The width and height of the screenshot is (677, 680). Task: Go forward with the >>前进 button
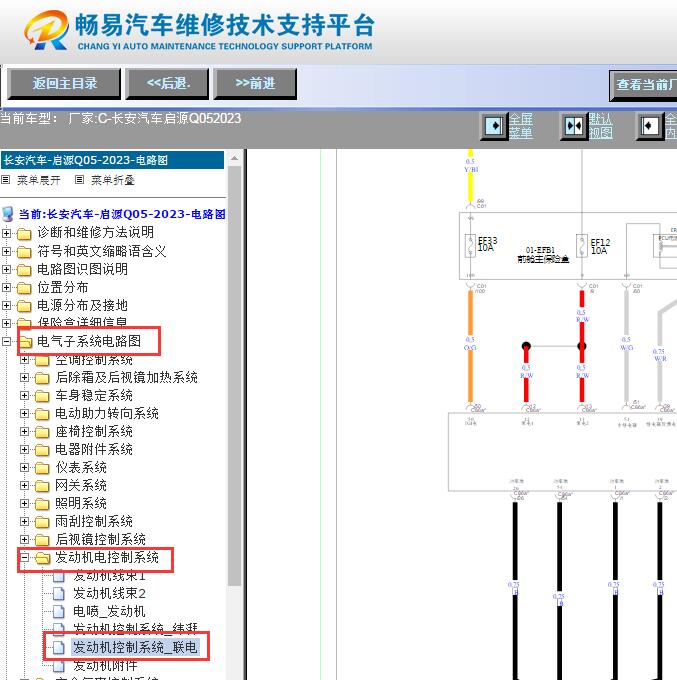click(255, 83)
